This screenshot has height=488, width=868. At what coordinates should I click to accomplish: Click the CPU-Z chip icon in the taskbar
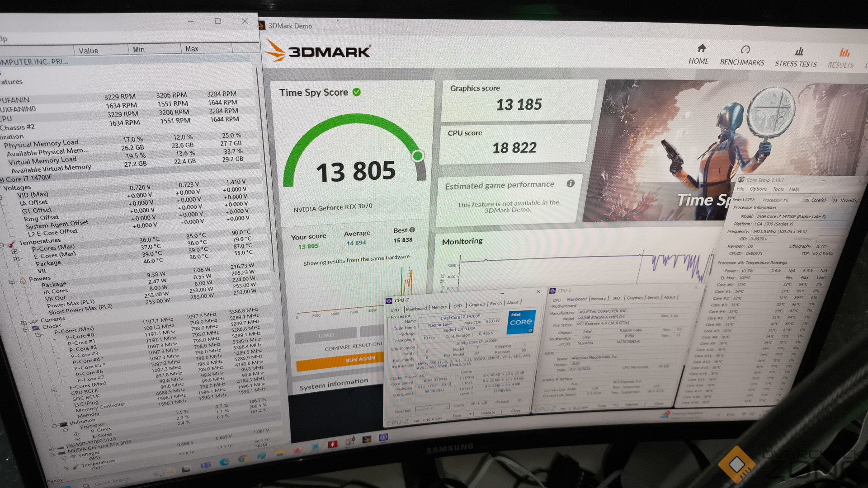coord(383,437)
